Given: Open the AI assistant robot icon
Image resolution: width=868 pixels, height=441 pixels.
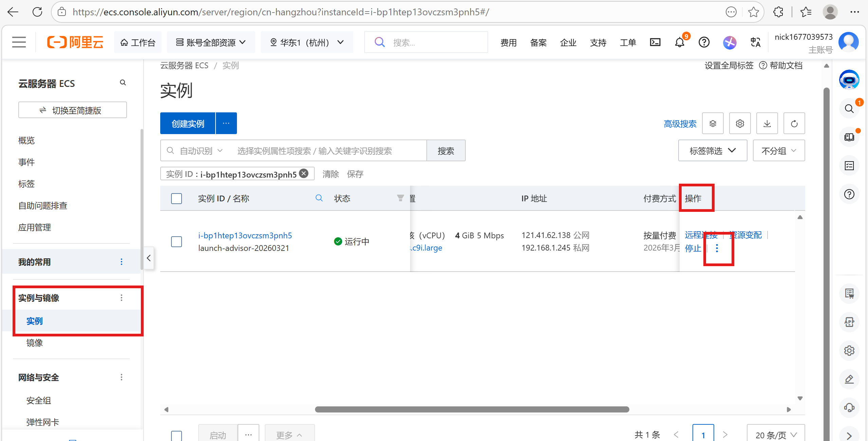Looking at the screenshot, I should pos(849,80).
